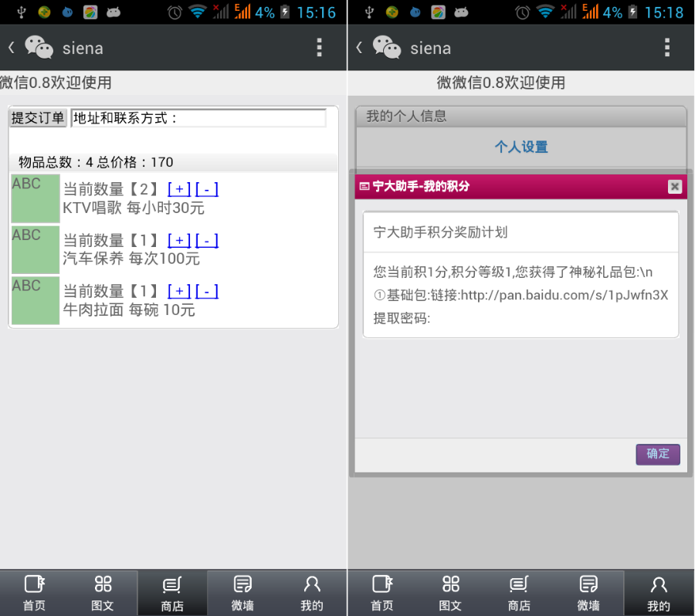Decrease quantity of KTV唱歌 item
This screenshot has width=695, height=616.
(206, 189)
